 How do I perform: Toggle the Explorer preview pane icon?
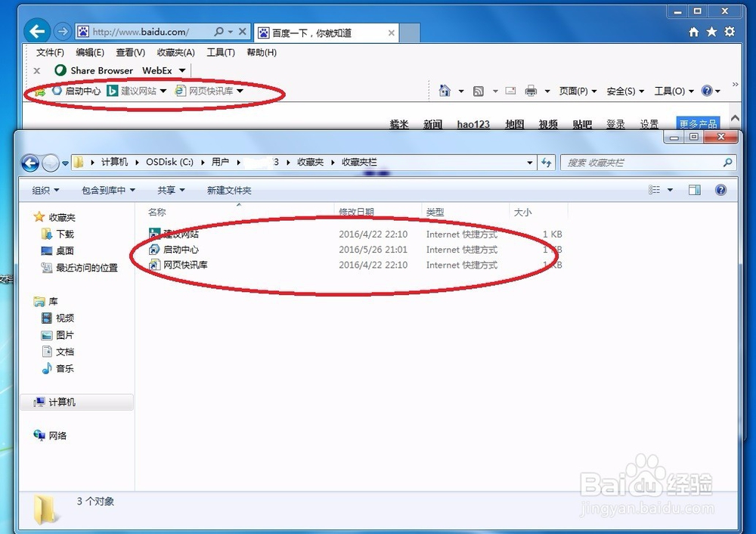click(695, 190)
